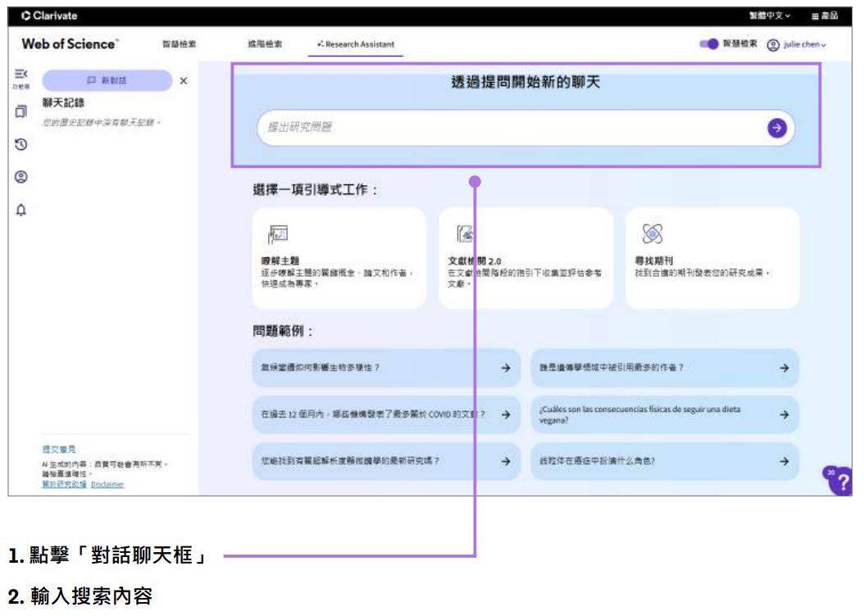The width and height of the screenshot is (864, 616).
Task: Open the 產品 products grid menu
Action: pyautogui.click(x=825, y=16)
